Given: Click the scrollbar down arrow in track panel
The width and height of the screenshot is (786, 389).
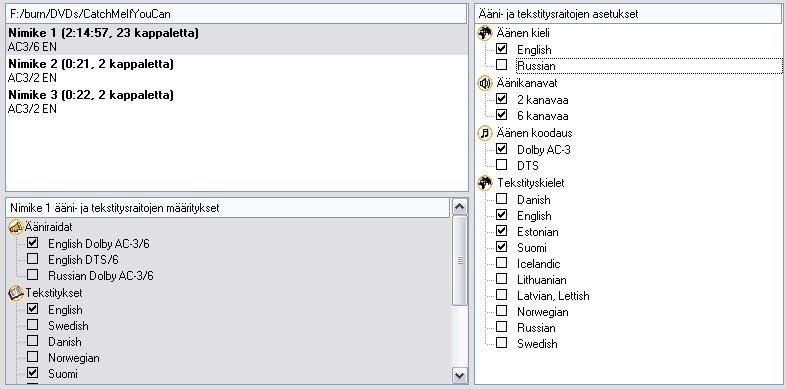Looking at the screenshot, I should pos(460,374).
